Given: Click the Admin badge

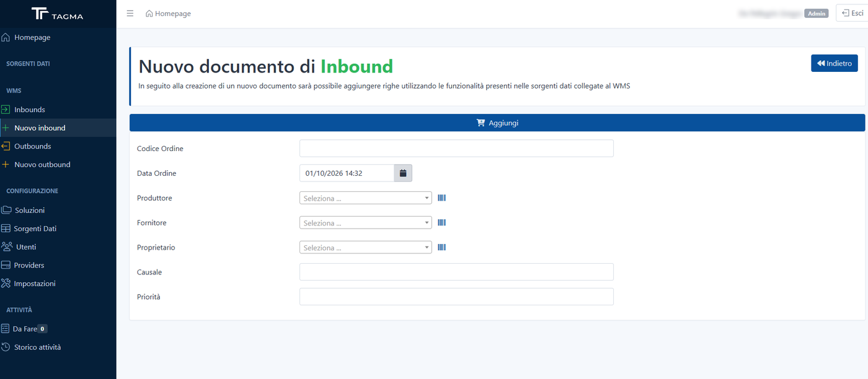Looking at the screenshot, I should (816, 13).
